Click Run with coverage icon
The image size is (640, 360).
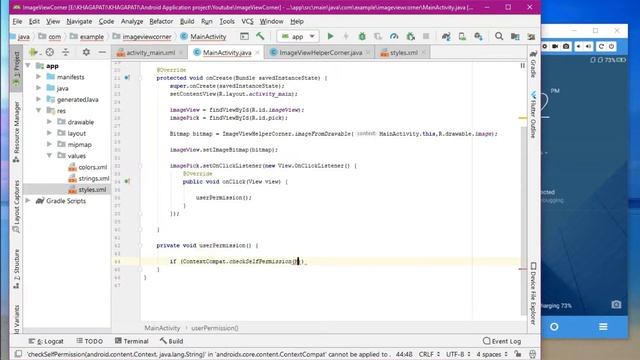click(378, 36)
